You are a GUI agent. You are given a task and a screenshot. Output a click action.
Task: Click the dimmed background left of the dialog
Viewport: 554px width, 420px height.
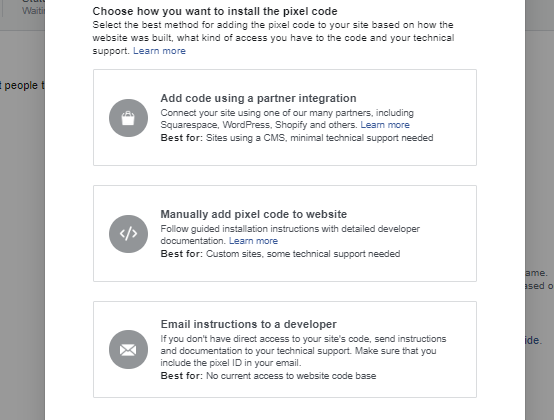(x=22, y=212)
